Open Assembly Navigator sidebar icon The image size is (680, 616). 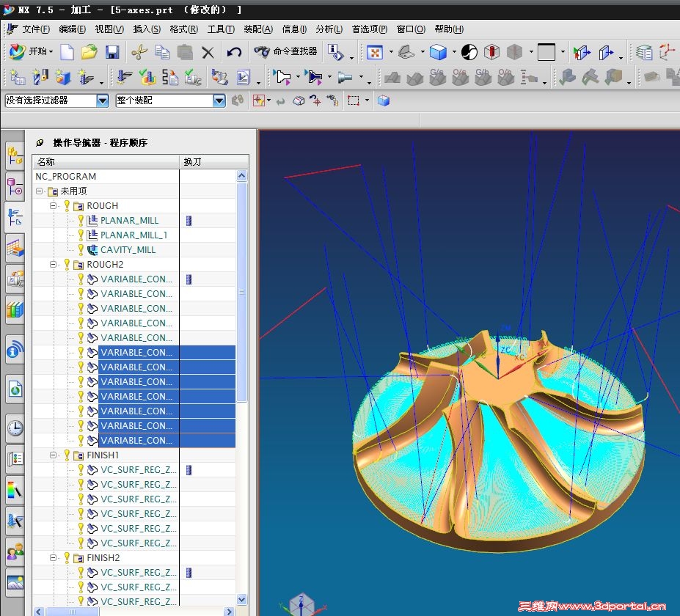pyautogui.click(x=15, y=155)
